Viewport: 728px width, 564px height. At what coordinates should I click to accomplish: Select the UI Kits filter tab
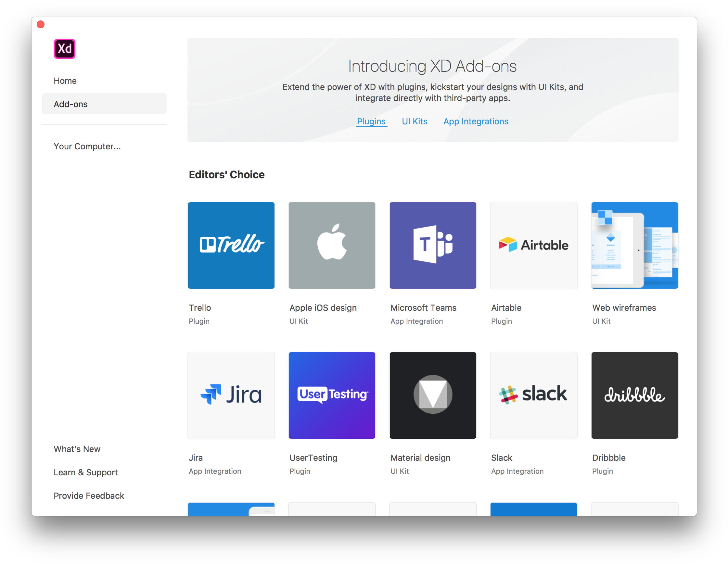coord(414,122)
